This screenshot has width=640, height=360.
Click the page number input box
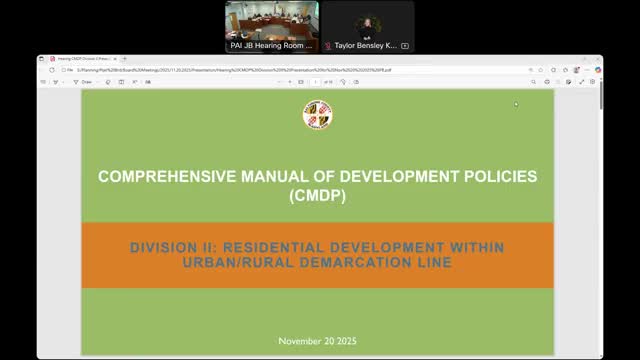click(315, 82)
